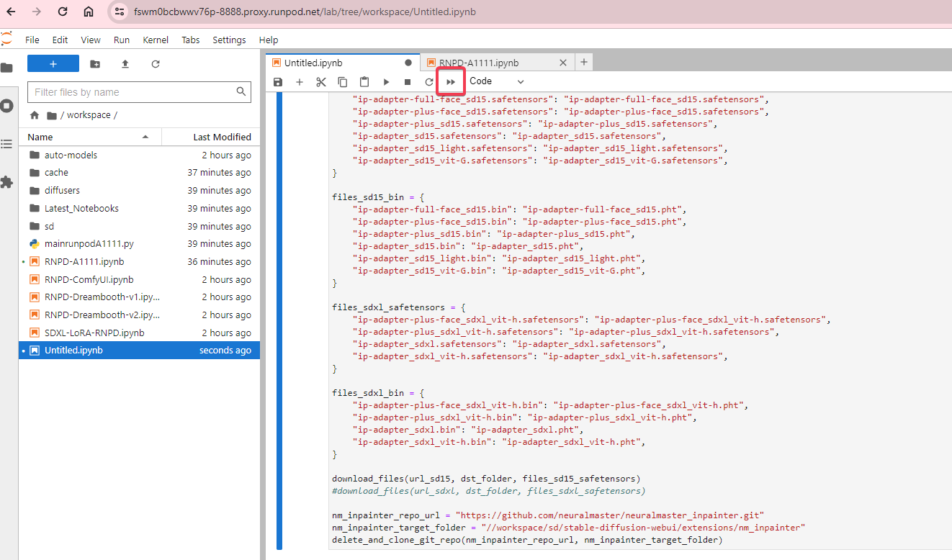
Task: Sort files by Name column
Action: tap(89, 137)
